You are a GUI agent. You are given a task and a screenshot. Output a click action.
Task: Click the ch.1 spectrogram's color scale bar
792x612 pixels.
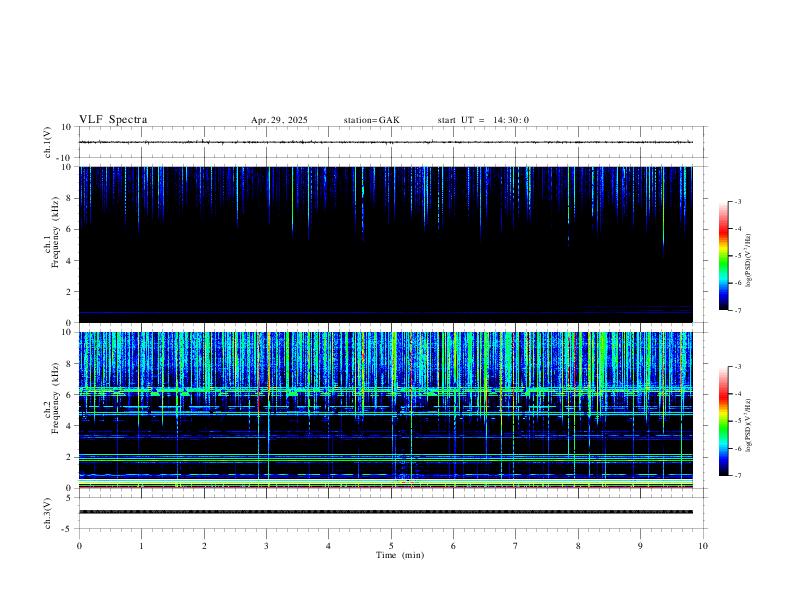click(723, 256)
